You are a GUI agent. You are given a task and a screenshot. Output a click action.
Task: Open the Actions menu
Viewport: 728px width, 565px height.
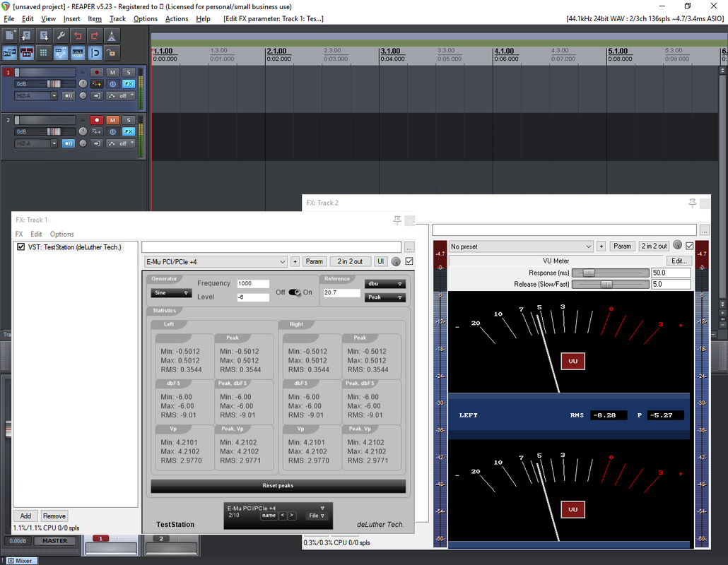pos(177,18)
